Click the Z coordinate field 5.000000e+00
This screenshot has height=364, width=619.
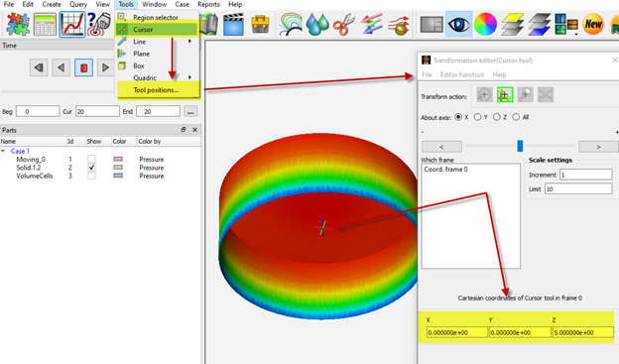[582, 332]
